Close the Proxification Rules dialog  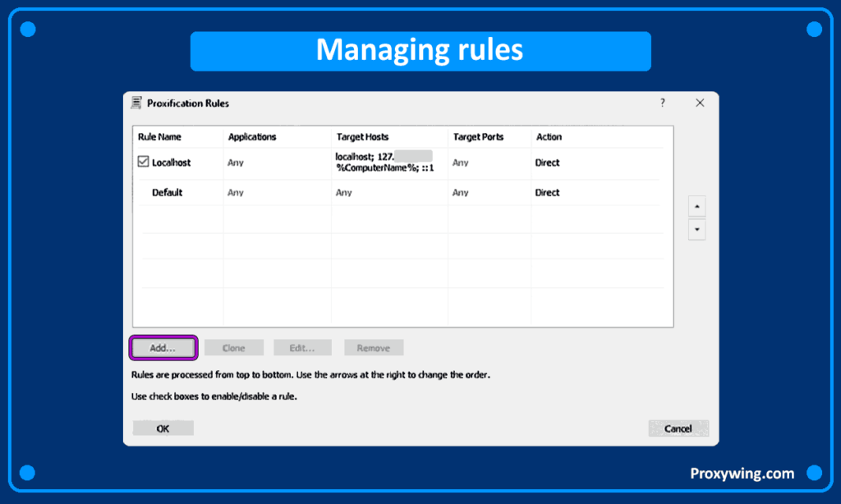(700, 103)
